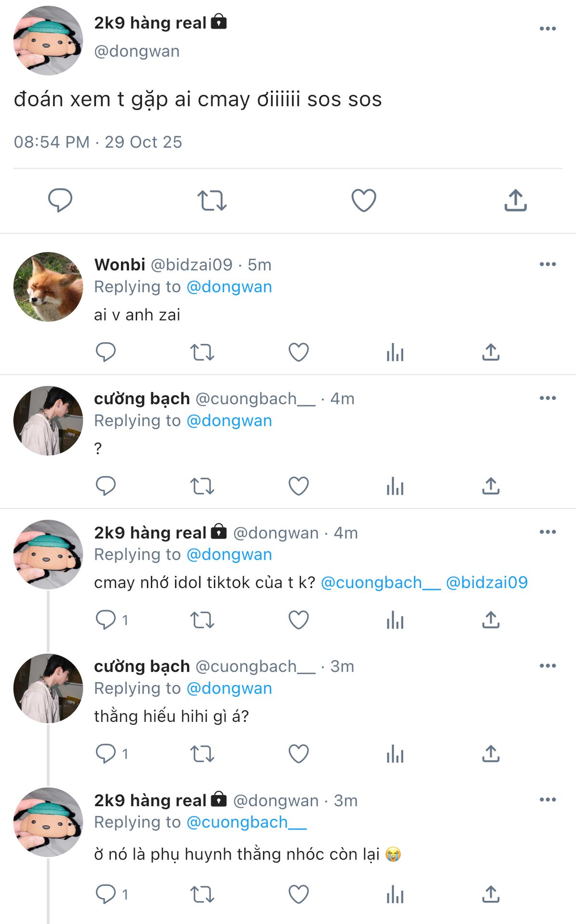Share the "cmay nhớ idol tiktok" reply
The image size is (576, 924).
(x=491, y=620)
